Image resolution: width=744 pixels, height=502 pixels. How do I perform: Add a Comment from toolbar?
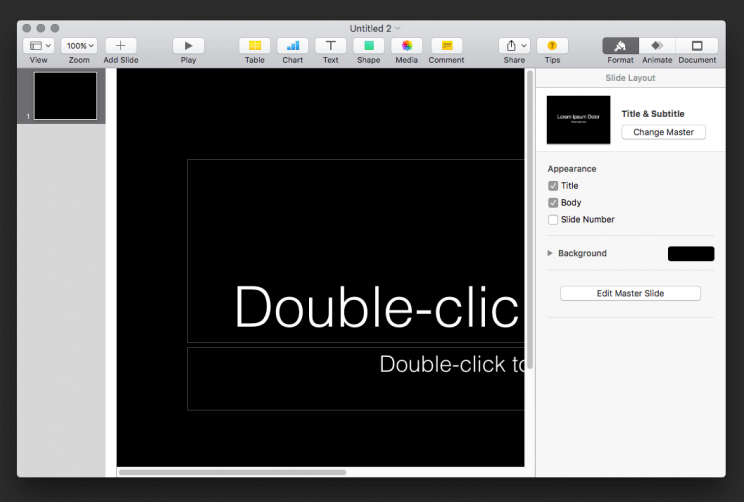click(446, 46)
